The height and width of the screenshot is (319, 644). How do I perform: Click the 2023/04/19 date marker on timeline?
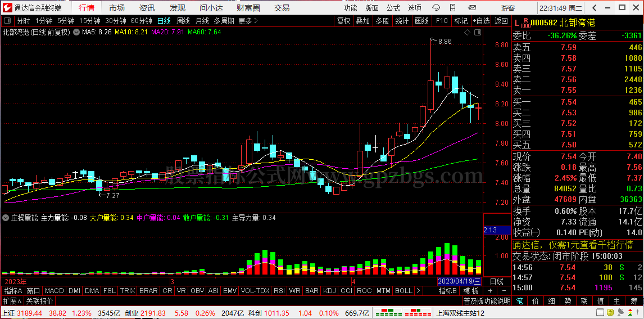459,282
